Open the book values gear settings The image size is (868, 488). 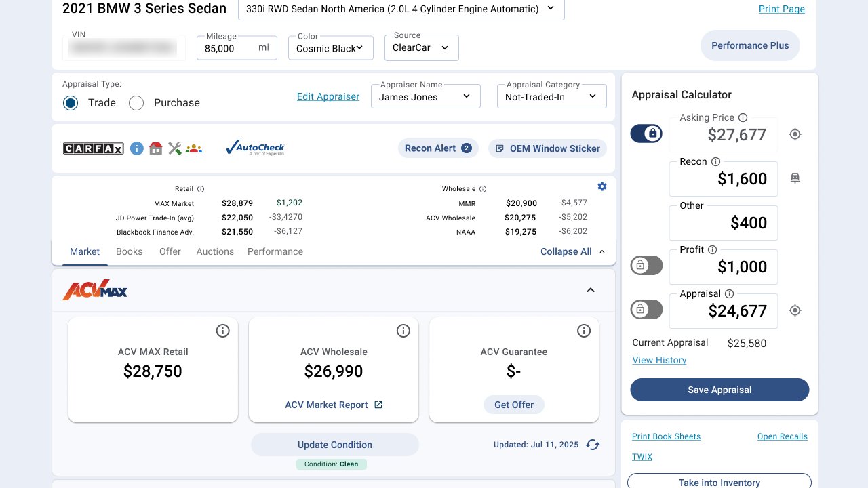[602, 186]
